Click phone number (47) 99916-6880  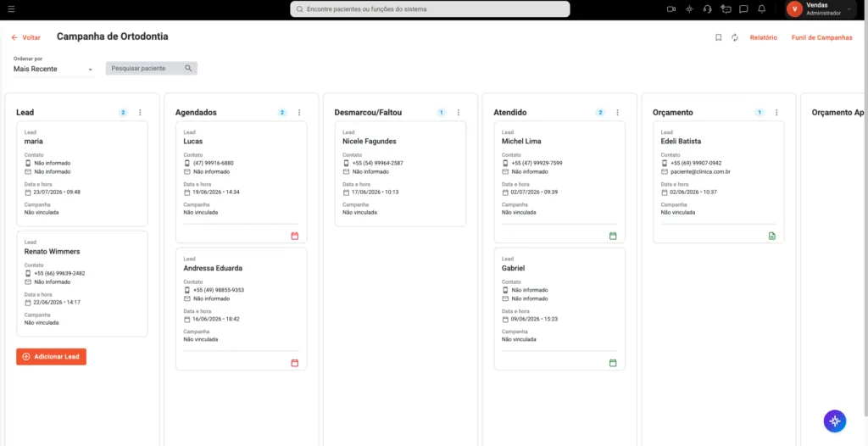coord(213,164)
